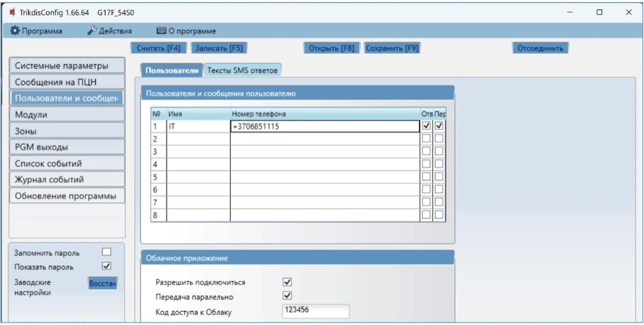This screenshot has height=325, width=644.
Task: Uncheck Показать пароль checkbox
Action: (106, 265)
